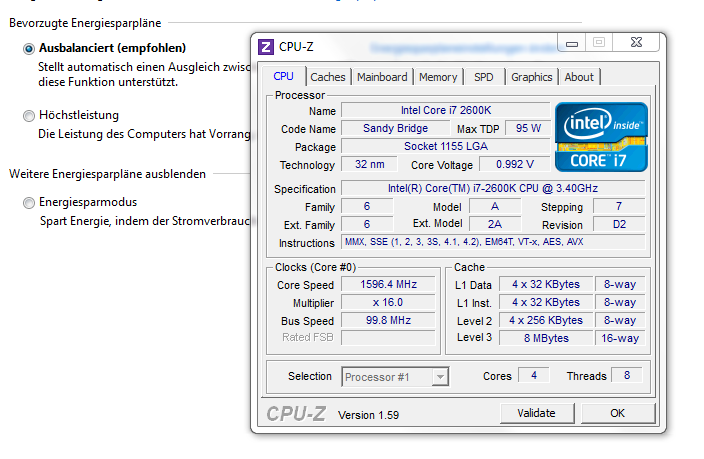The image size is (704, 459).
Task: Click the Revision value D2
Action: click(619, 224)
